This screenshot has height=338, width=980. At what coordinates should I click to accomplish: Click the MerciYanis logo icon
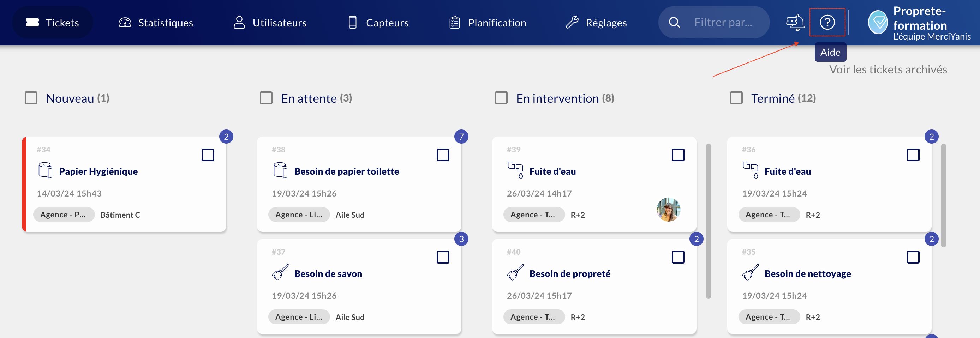click(878, 23)
